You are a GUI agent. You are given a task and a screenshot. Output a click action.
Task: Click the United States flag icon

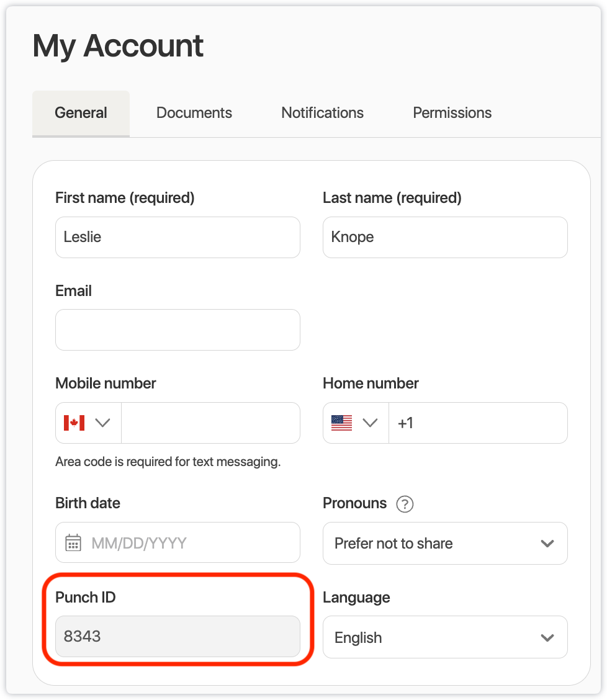pyautogui.click(x=341, y=423)
